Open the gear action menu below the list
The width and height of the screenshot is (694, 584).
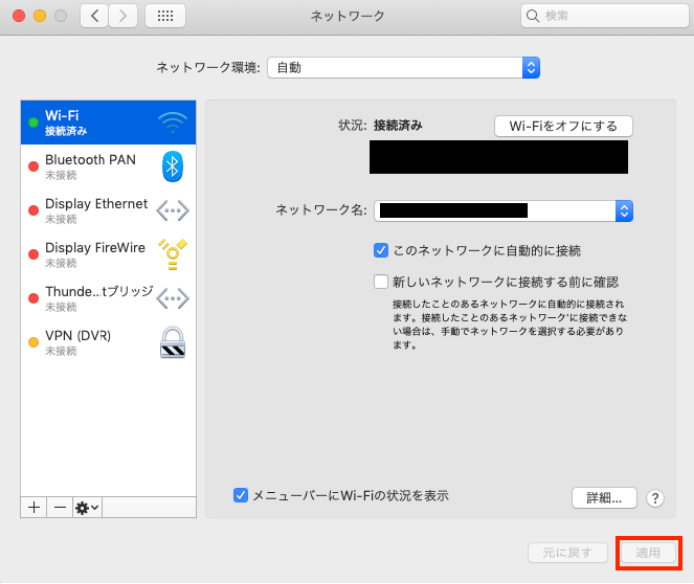(87, 507)
